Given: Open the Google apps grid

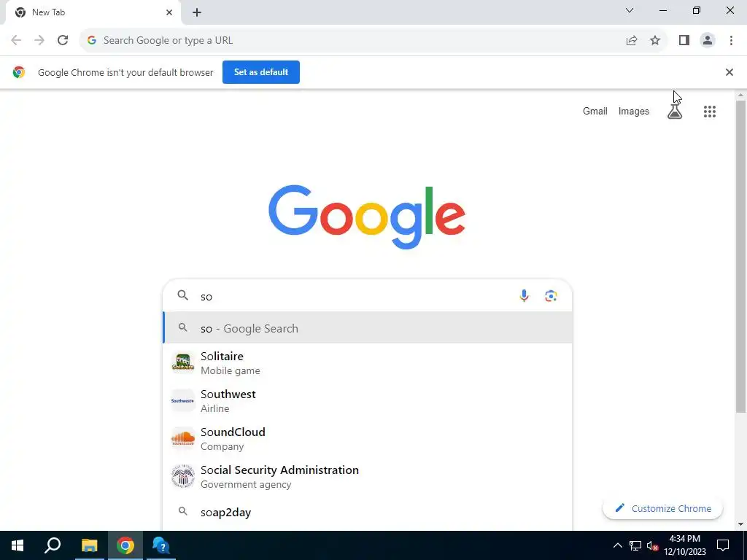Looking at the screenshot, I should 709,112.
